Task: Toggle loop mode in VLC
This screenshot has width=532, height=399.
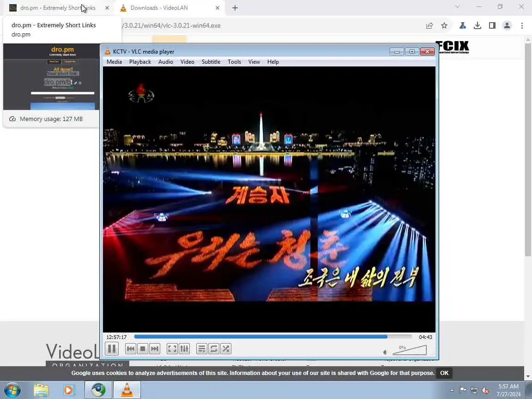Action: pyautogui.click(x=214, y=349)
